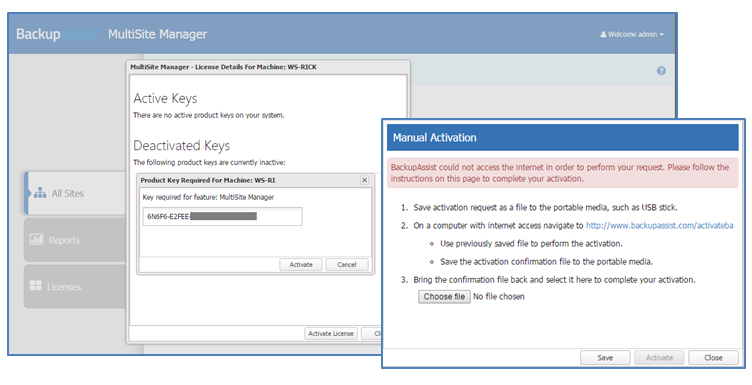The width and height of the screenshot is (752, 385).
Task: Click the Choose file button
Action: click(444, 297)
